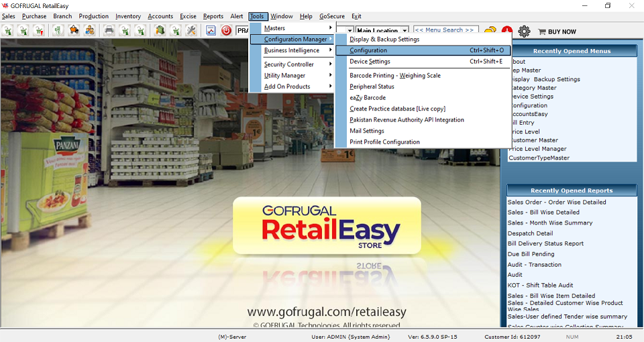
Task: Click the red power button icon
Action: pyautogui.click(x=226, y=31)
